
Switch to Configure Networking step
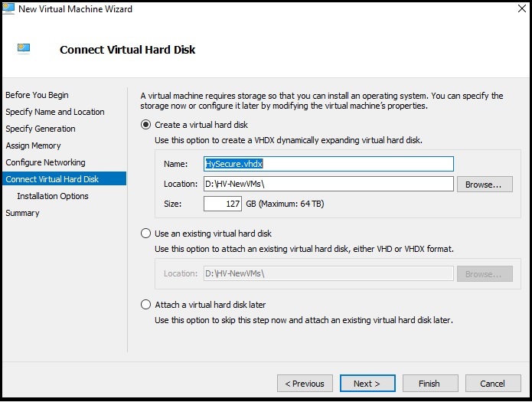(x=45, y=162)
